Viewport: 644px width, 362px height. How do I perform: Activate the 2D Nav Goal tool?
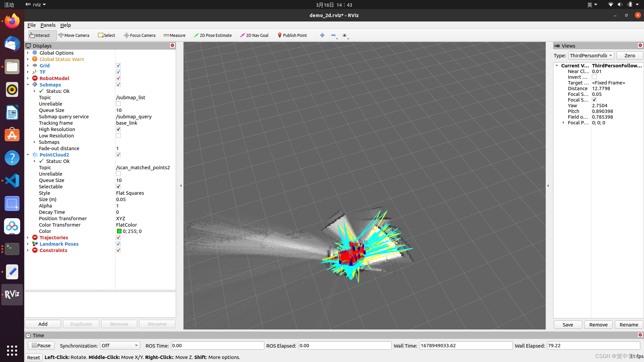tap(254, 35)
